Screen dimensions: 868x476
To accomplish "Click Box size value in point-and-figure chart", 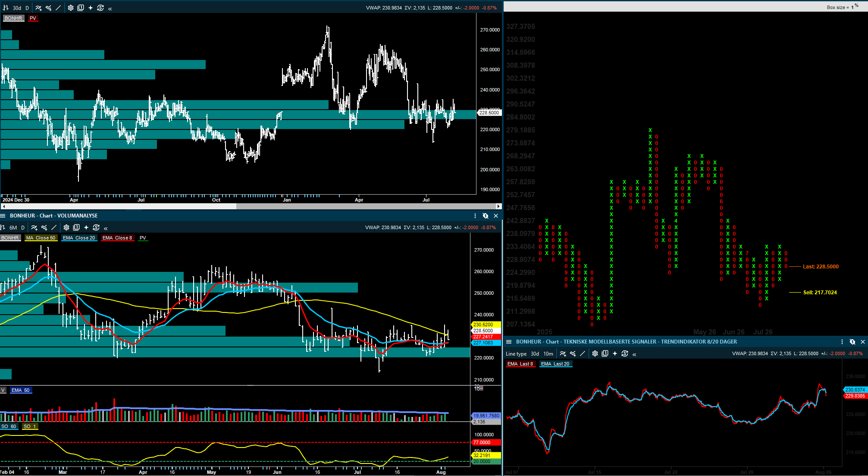I will pyautogui.click(x=852, y=7).
